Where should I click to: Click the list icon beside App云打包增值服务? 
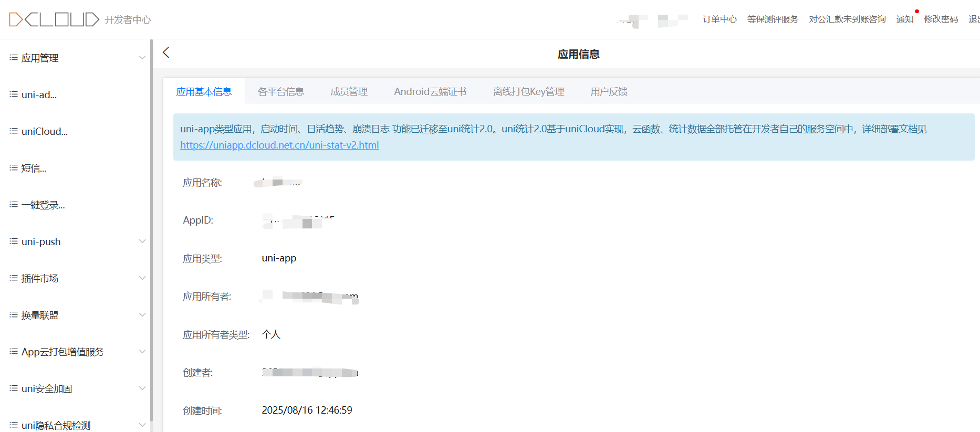(14, 352)
